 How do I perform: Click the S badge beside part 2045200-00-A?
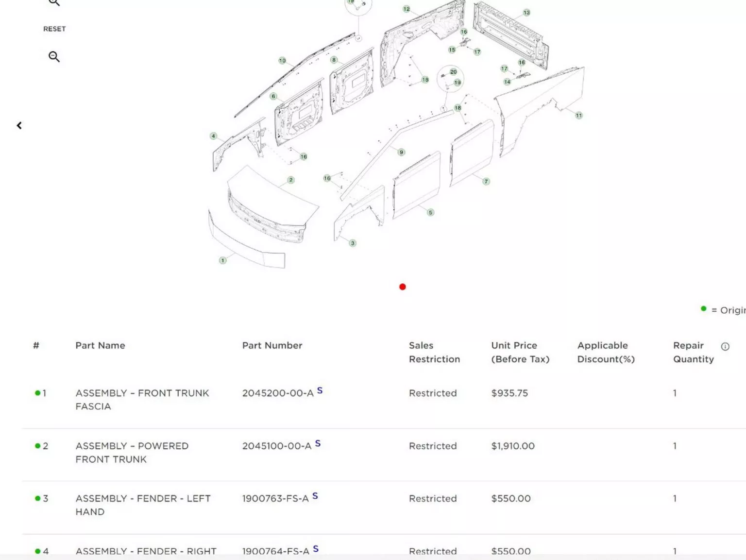tap(320, 390)
